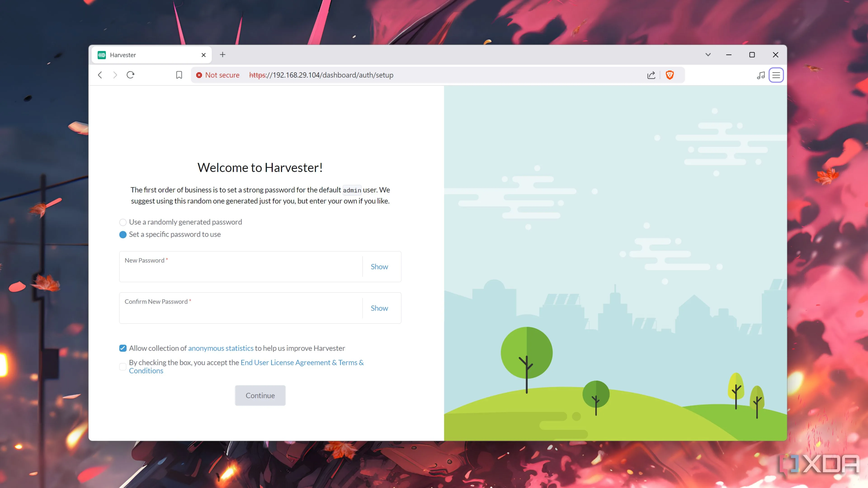Go back using the browser back arrow

[x=100, y=75]
